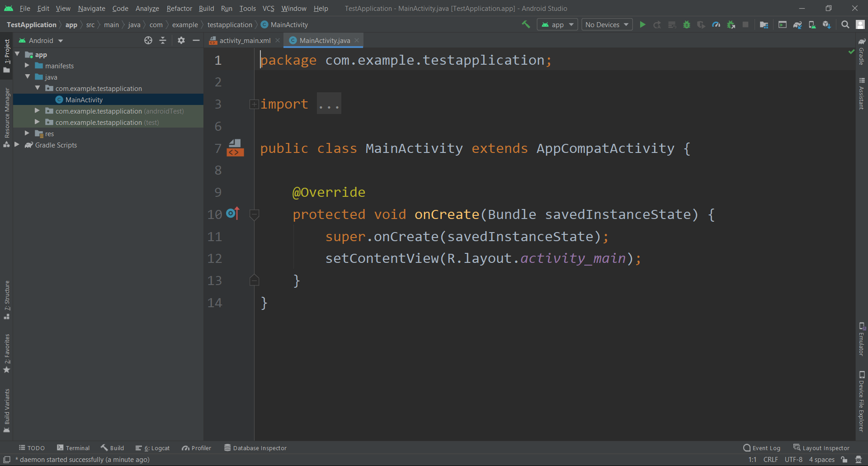The width and height of the screenshot is (868, 466).
Task: Click the user account avatar icon
Action: point(860,24)
